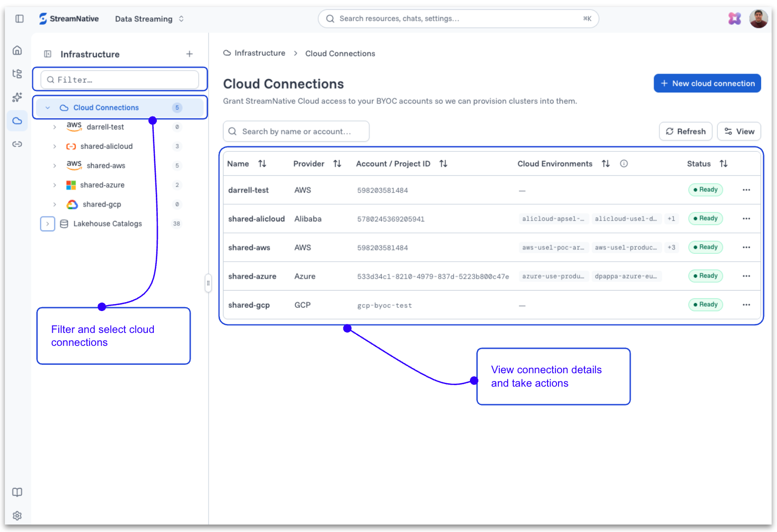Sort by Account / Project ID column

pos(444,164)
